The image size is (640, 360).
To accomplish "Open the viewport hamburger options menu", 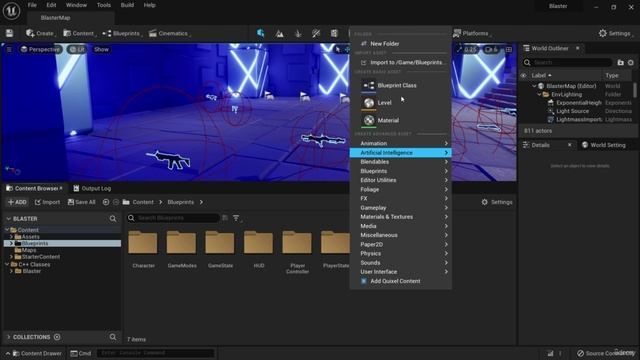I will [x=9, y=49].
